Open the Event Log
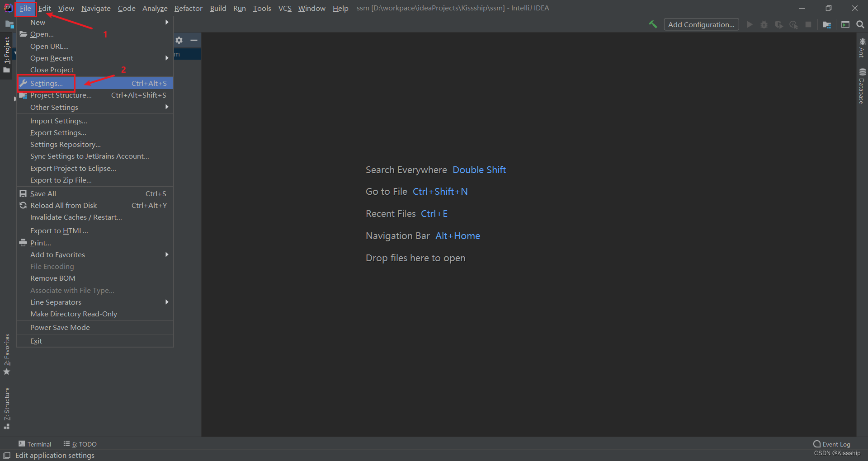The height and width of the screenshot is (461, 868). click(x=832, y=444)
